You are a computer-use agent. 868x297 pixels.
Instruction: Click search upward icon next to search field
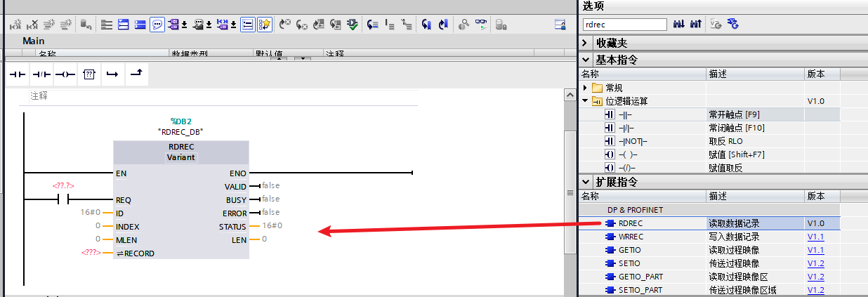point(695,24)
